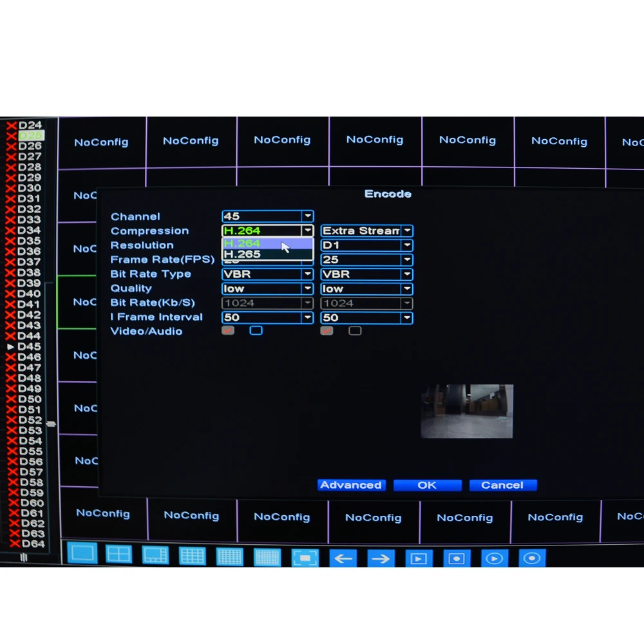Cancel the Encode dialog
644x644 pixels.
pos(503,486)
